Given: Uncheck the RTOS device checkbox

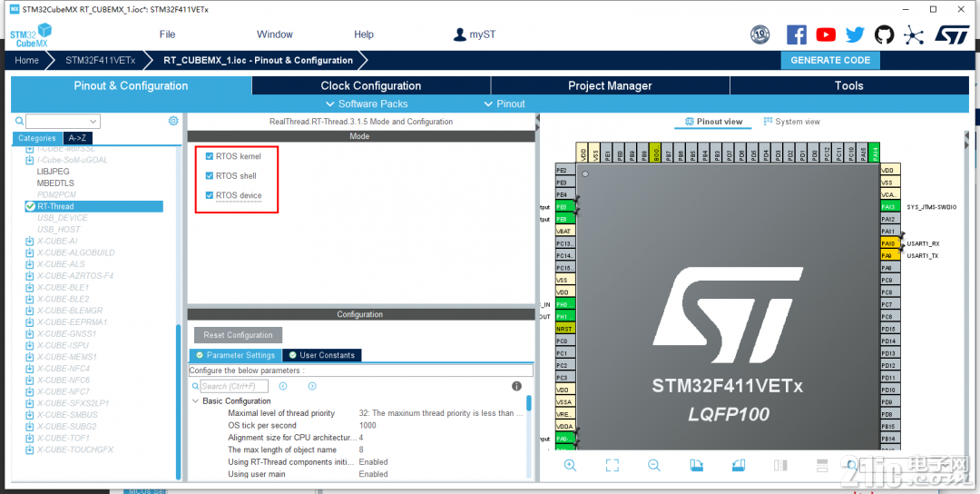Looking at the screenshot, I should pyautogui.click(x=210, y=195).
